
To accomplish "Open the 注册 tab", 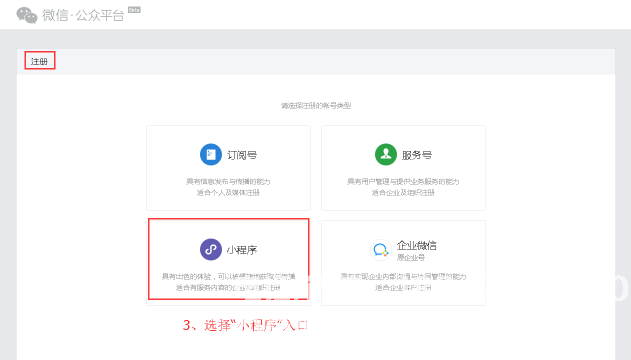I will (39, 61).
